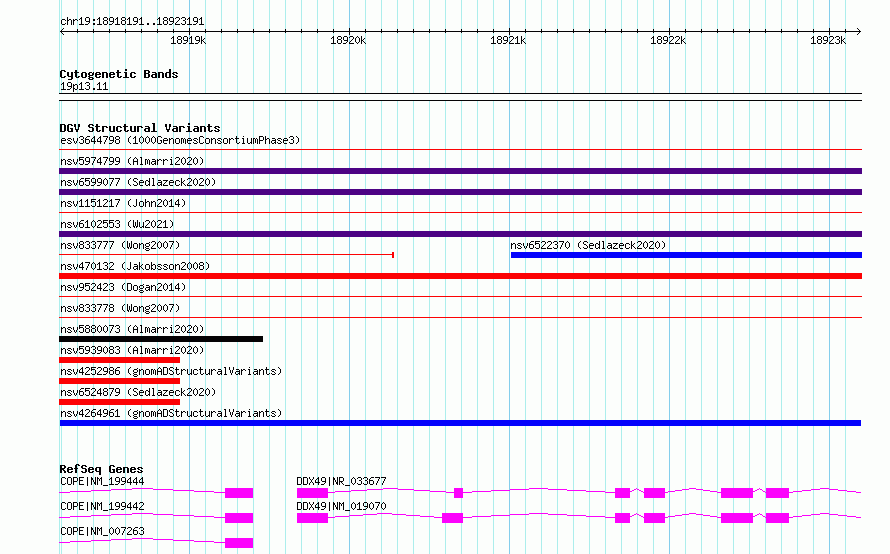
Task: Click the chr19:18918191..18923191 region label
Action: [x=132, y=21]
